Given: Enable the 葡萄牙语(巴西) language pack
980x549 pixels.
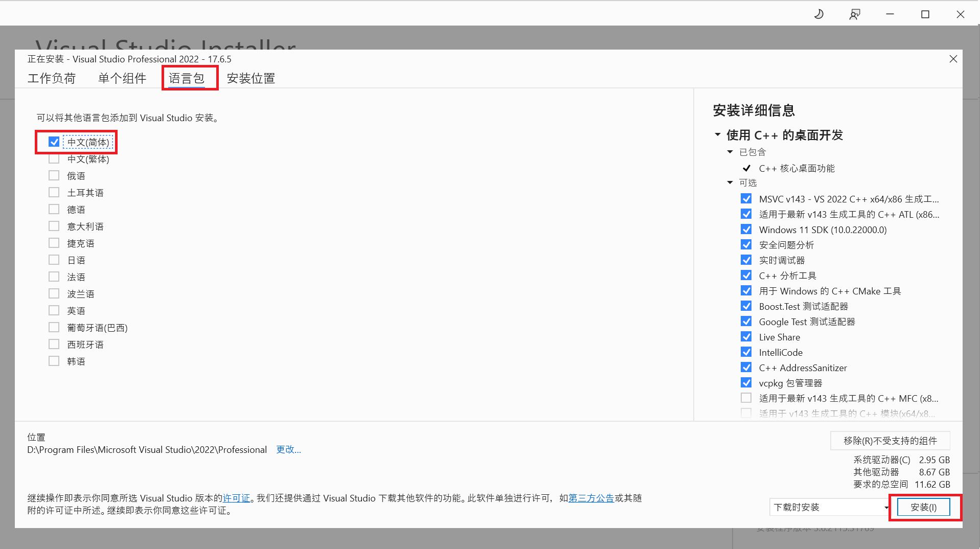Looking at the screenshot, I should (54, 328).
